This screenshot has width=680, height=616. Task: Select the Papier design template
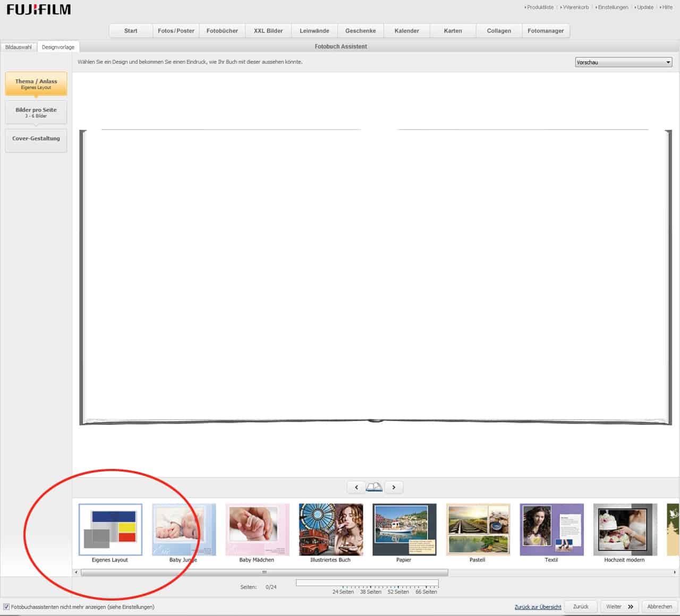click(404, 530)
